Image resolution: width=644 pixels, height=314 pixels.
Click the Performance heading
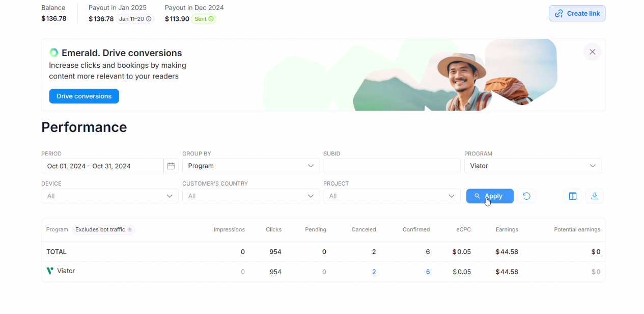(84, 127)
